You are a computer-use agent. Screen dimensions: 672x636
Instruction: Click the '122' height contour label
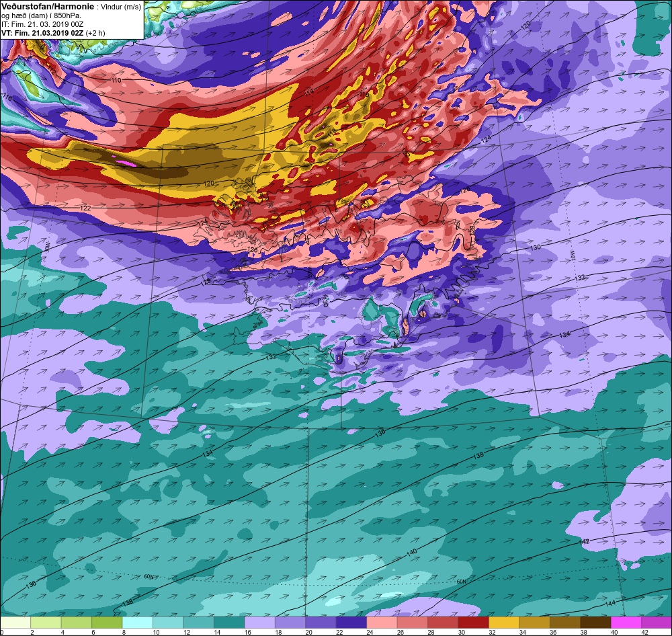point(86,208)
